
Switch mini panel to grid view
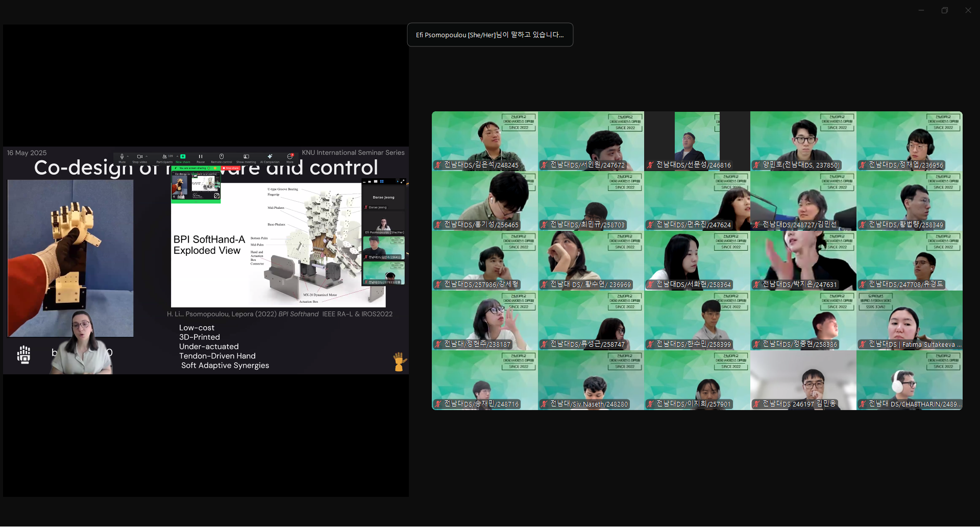point(382,181)
